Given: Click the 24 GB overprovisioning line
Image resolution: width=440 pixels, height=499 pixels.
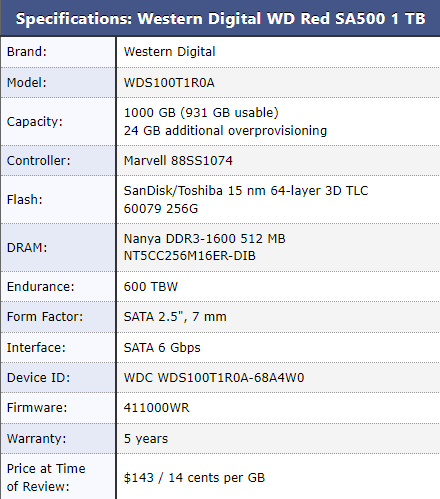Looking at the screenshot, I should point(225,131).
